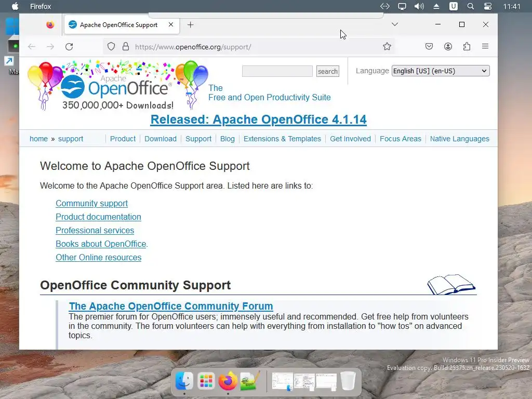This screenshot has width=532, height=399.
Task: Open the Focus Areas navigation item
Action: [x=401, y=139]
